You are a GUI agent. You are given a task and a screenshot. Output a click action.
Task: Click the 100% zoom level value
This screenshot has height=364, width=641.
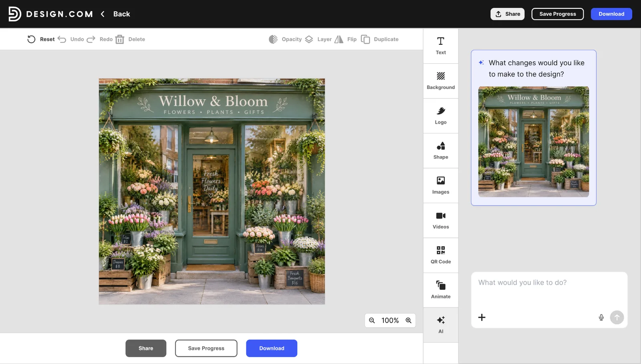(390, 320)
